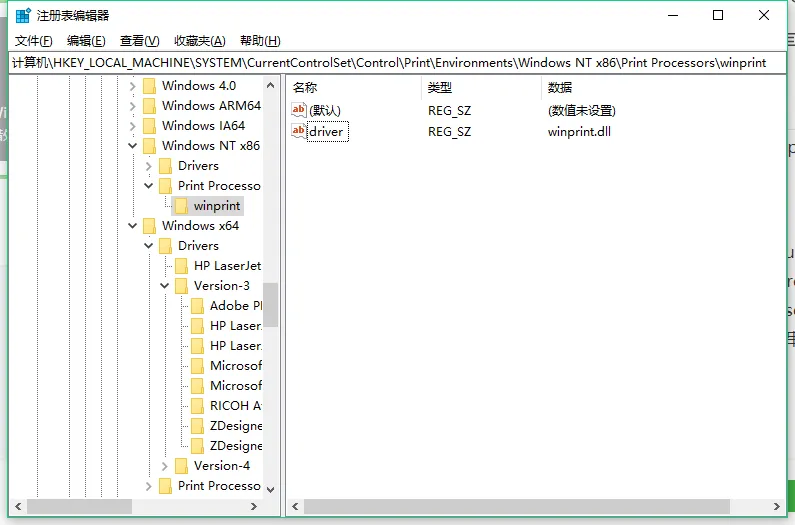
Task: Open the 收藏夹(A) menu
Action: [199, 41]
